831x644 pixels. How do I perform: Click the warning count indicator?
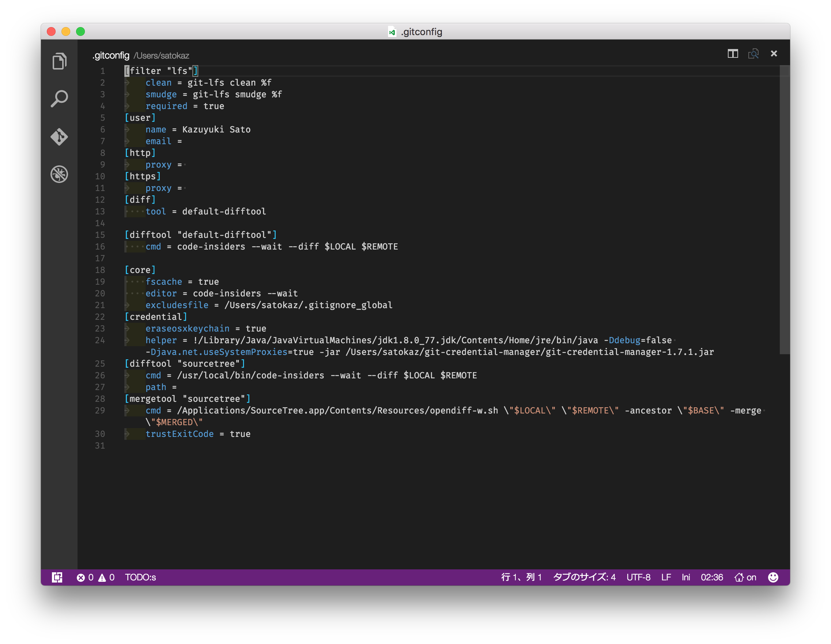click(x=106, y=577)
